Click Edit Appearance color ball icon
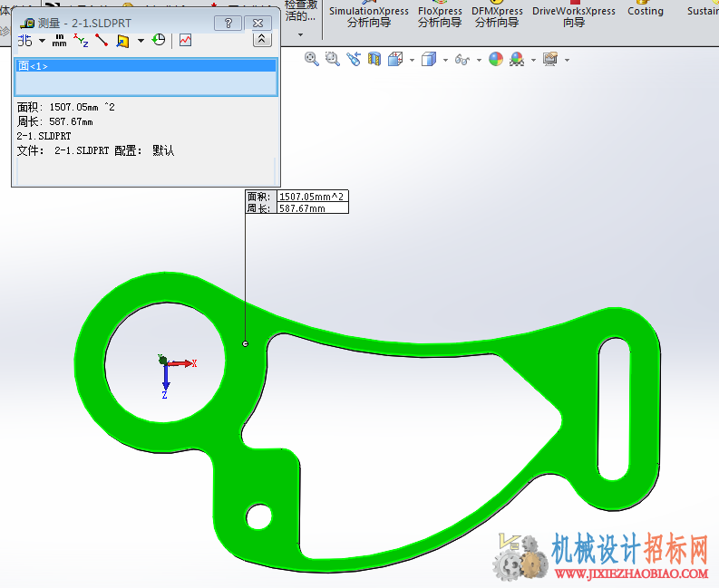Screen dimensions: 719x588 496,59
